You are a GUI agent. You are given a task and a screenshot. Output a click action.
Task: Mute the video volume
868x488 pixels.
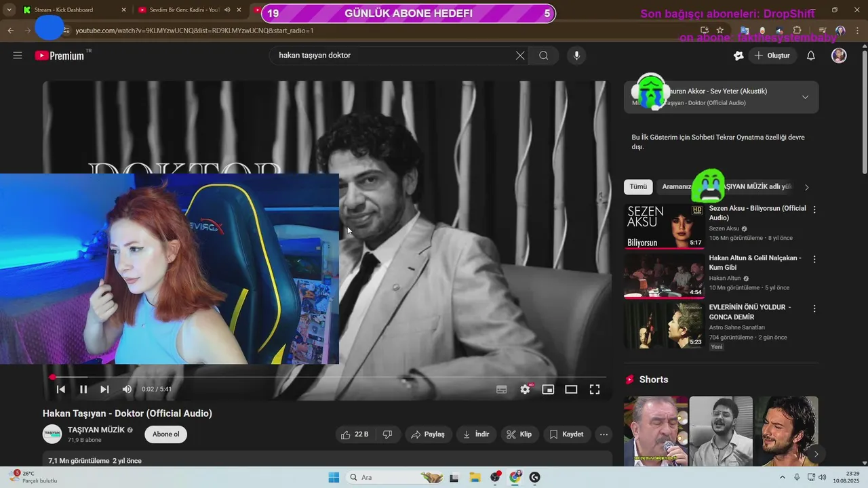pos(127,389)
